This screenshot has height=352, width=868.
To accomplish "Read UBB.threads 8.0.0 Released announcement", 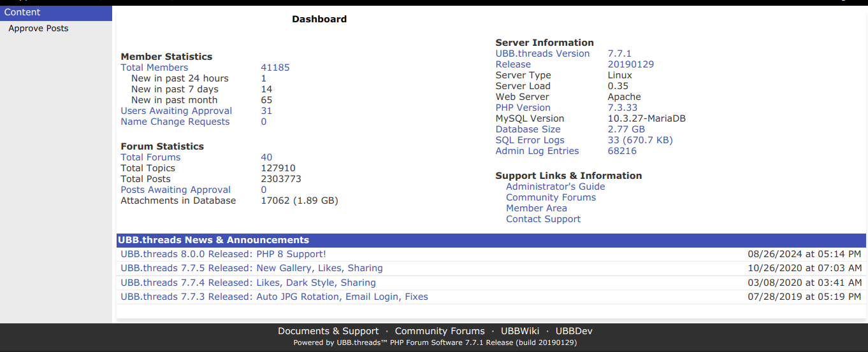I will coord(223,254).
